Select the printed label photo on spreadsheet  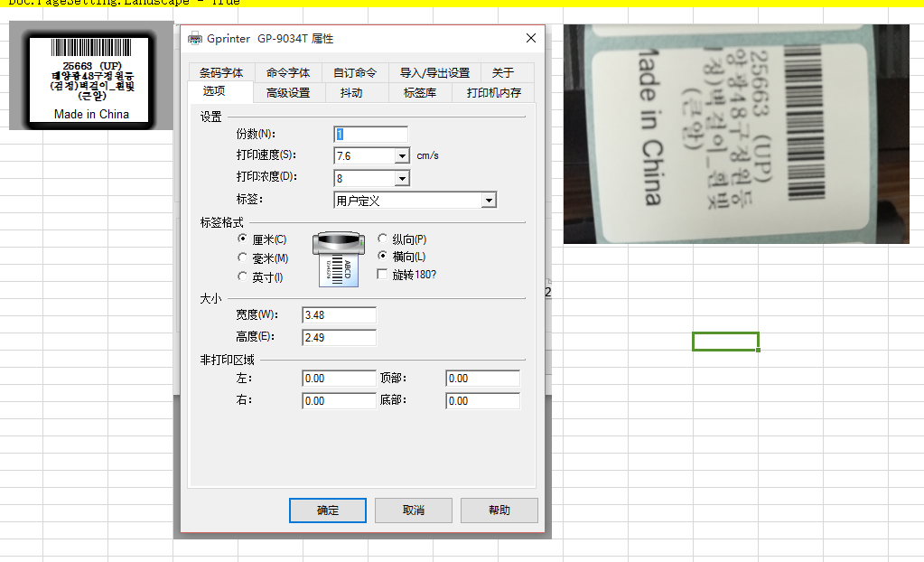(736, 134)
